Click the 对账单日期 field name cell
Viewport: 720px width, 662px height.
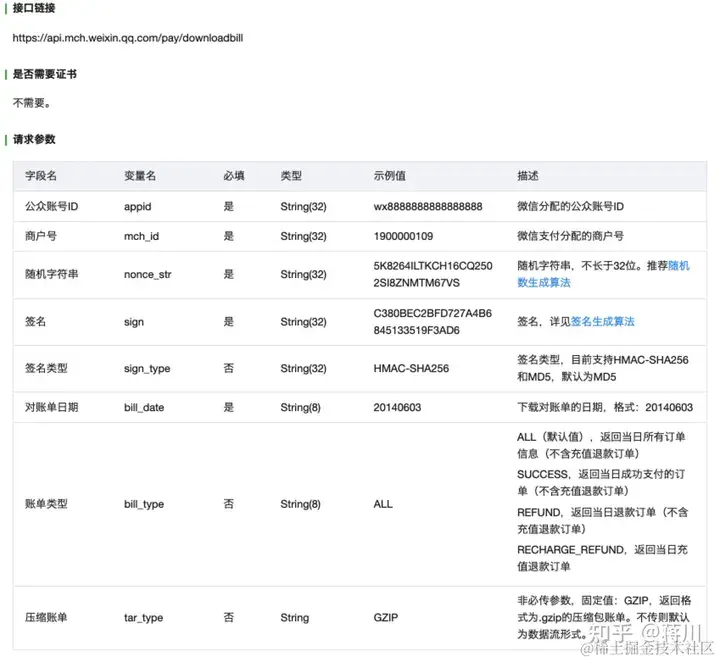tap(51, 408)
